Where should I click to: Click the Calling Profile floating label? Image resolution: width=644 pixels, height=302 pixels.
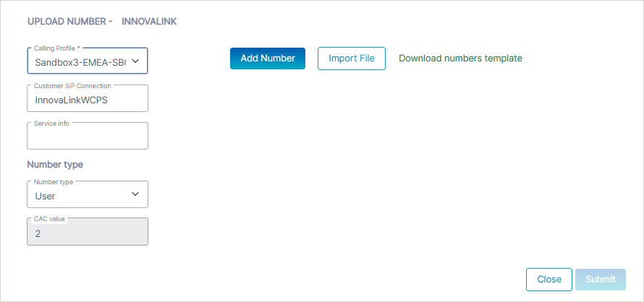[x=57, y=48]
